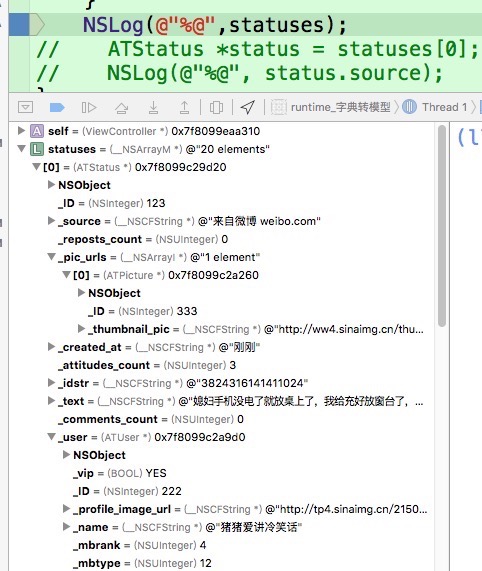Viewport: 482px width, 571px height.
Task: Click the 0x7f8099c2a9d0 user address
Action: point(199,437)
